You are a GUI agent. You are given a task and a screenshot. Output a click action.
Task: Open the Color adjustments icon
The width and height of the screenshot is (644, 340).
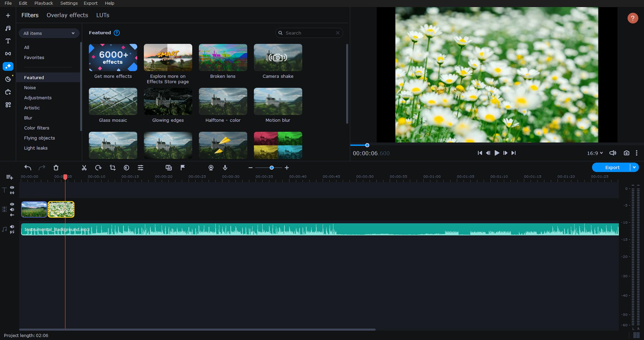click(x=126, y=168)
